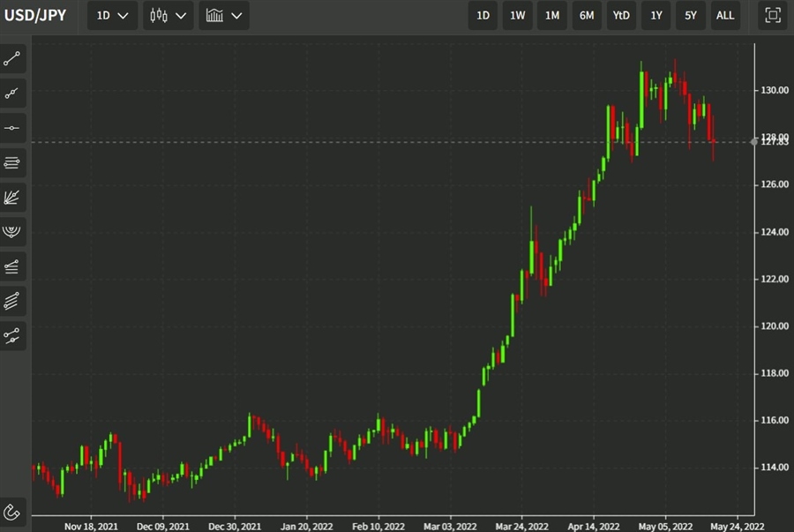The image size is (794, 532).
Task: Pick the horizontal line drawing tool
Action: coord(12,128)
